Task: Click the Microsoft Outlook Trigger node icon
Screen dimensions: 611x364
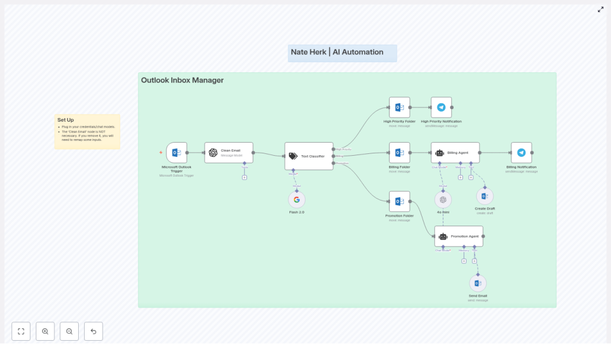Action: pos(177,153)
